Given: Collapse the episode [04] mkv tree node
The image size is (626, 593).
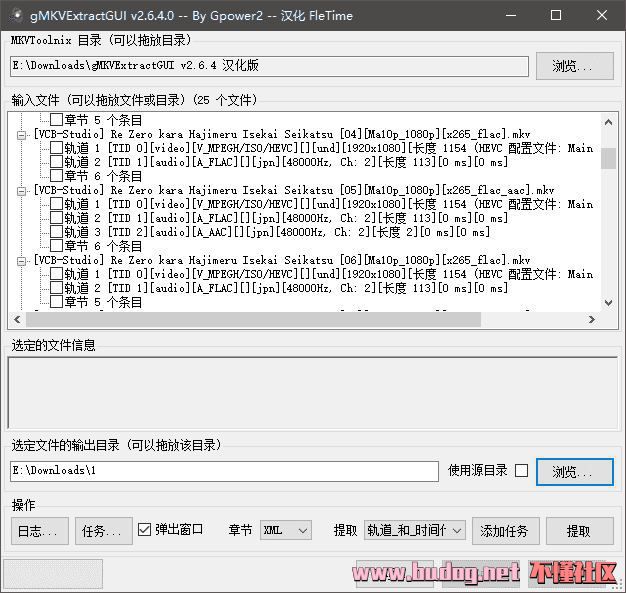Looking at the screenshot, I should [x=23, y=134].
